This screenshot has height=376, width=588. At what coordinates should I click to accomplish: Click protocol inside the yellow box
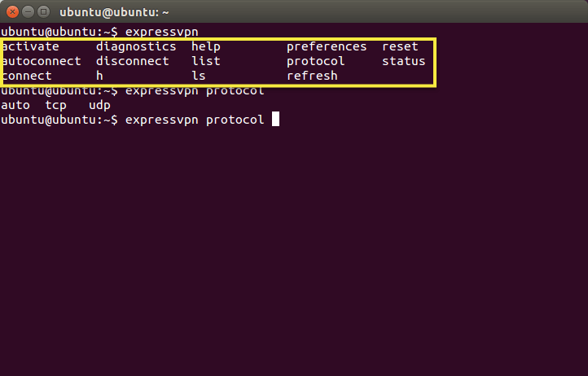(x=316, y=62)
